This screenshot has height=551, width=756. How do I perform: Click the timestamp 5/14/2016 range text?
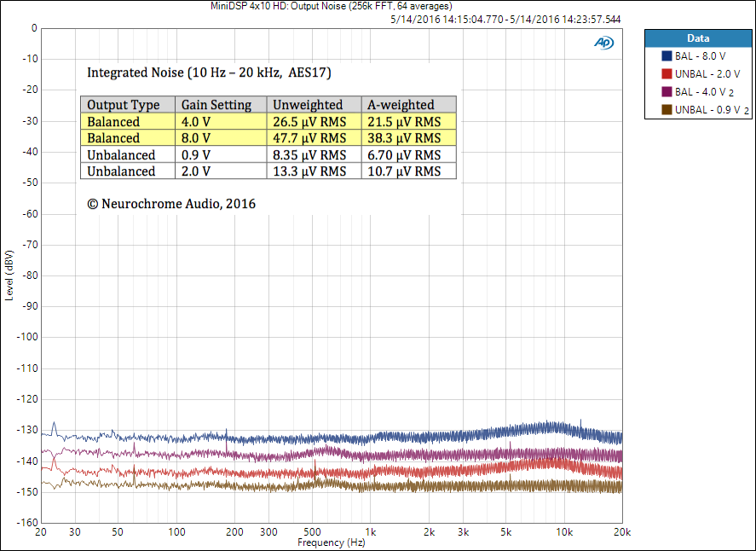505,20
